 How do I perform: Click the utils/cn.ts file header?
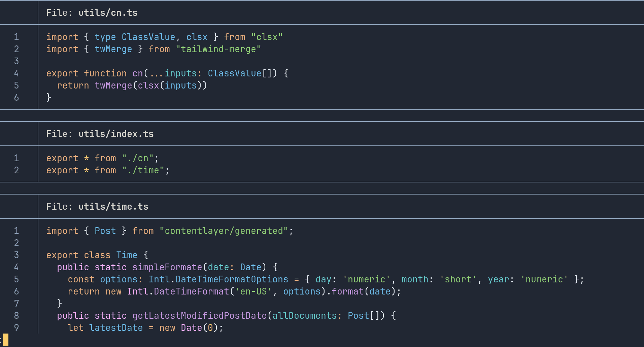point(108,13)
